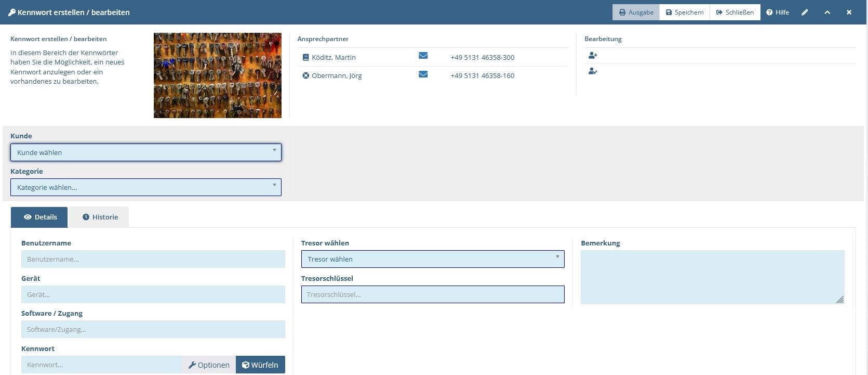Focus the Benutzername input field

(153, 259)
